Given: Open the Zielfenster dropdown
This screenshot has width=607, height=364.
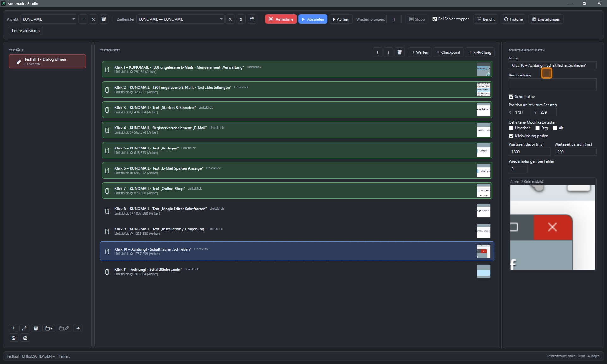Looking at the screenshot, I should pyautogui.click(x=180, y=19).
